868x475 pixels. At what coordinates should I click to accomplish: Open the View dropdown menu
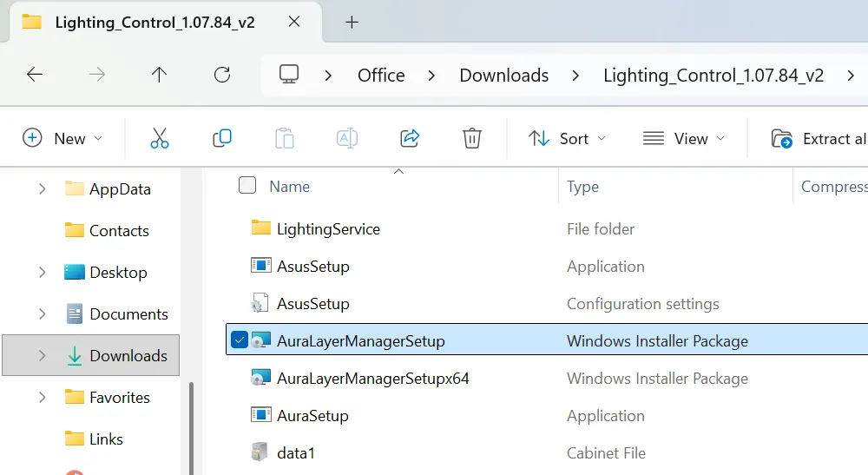click(720, 138)
